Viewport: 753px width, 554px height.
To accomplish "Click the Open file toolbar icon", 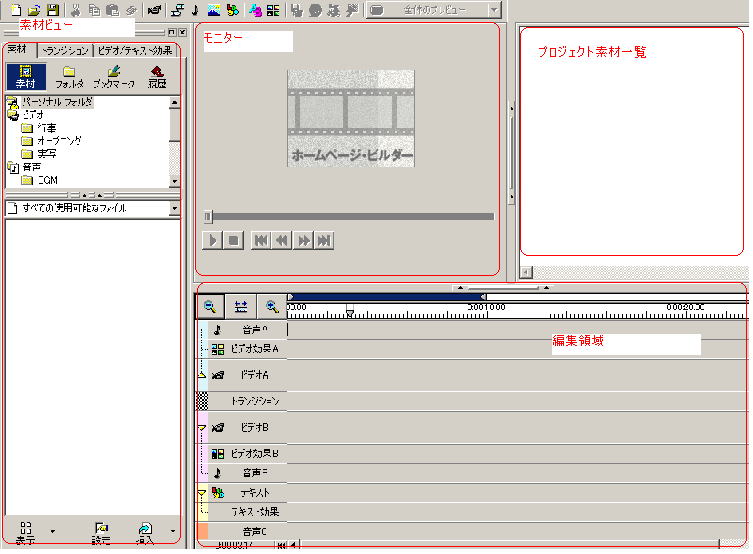I will (34, 9).
